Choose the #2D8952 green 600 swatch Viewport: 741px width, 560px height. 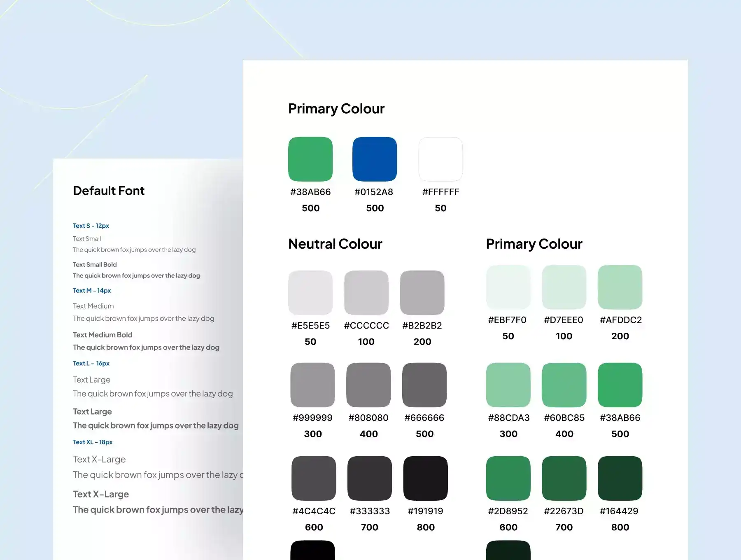[x=508, y=478]
